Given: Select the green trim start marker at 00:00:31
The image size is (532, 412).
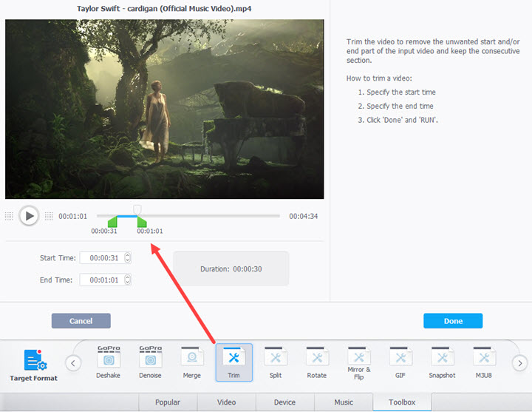Looking at the screenshot, I should 112,222.
